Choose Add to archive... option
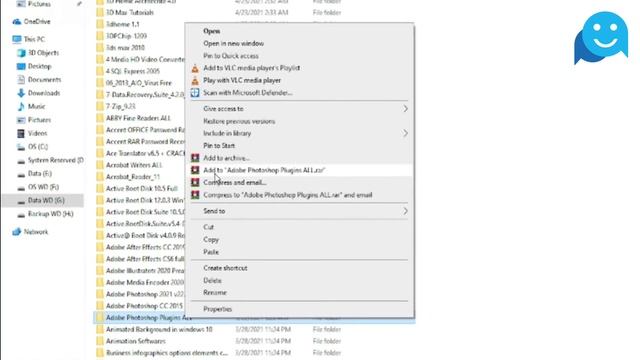The width and height of the screenshot is (640, 360). point(227,158)
